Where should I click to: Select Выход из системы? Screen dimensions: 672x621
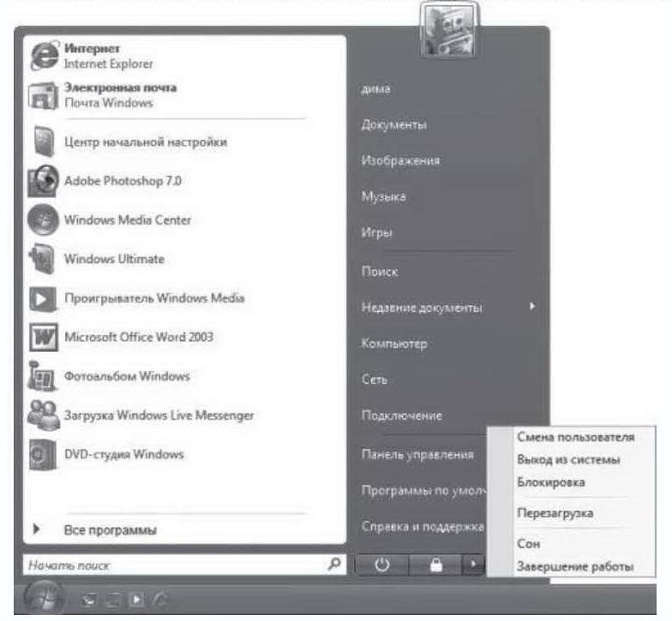coord(568,459)
